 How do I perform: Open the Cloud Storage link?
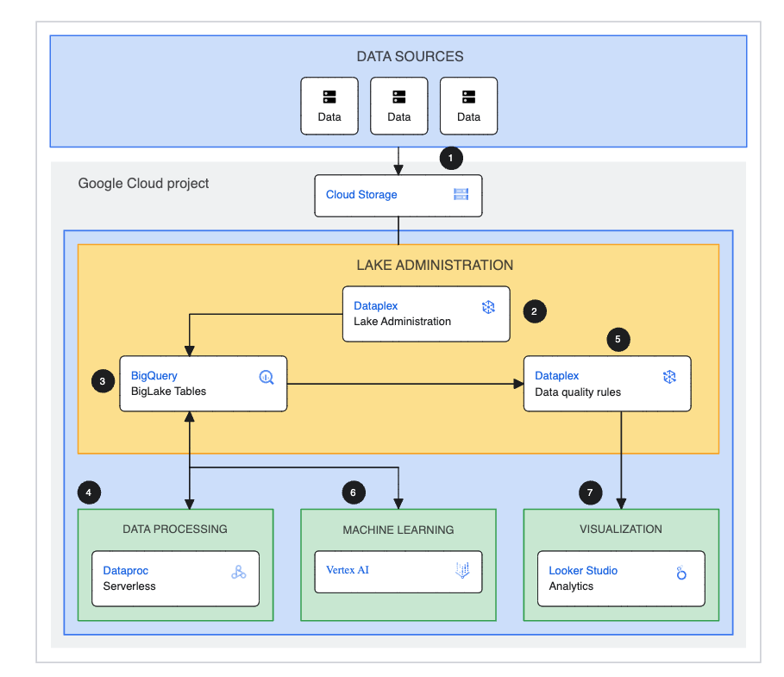362,195
